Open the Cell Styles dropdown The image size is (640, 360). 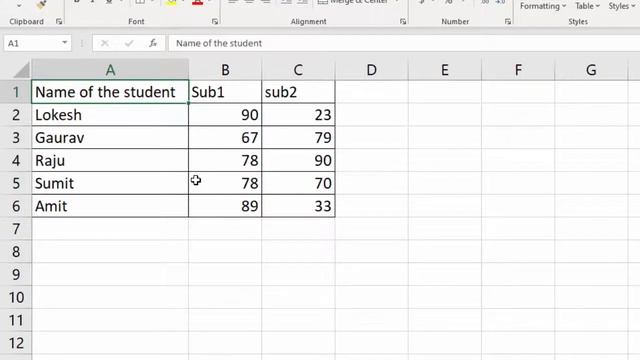pyautogui.click(x=622, y=6)
